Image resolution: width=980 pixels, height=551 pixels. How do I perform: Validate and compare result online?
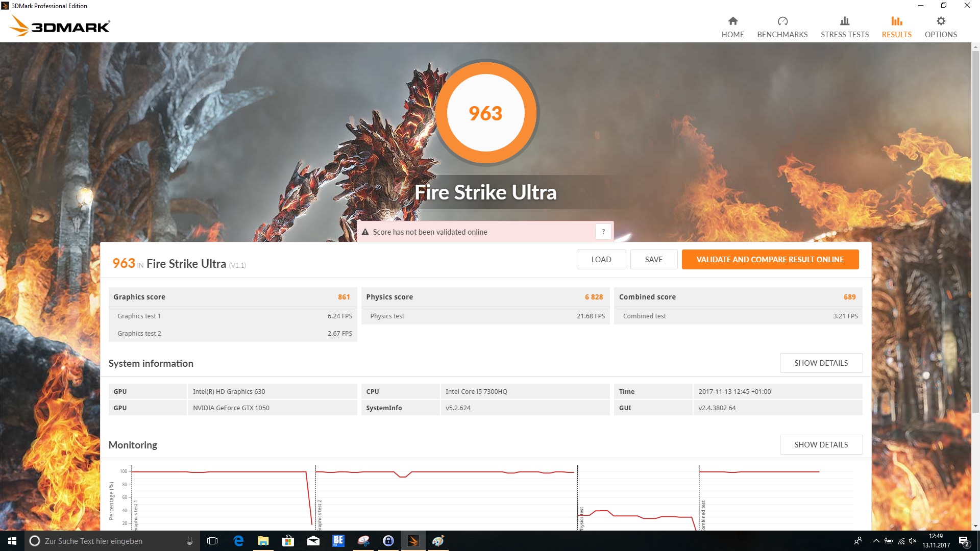770,259
